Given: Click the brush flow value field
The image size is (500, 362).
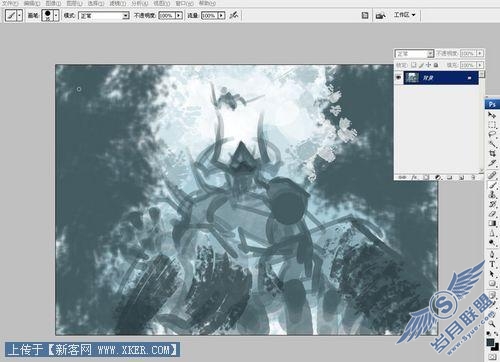Looking at the screenshot, I should 209,16.
